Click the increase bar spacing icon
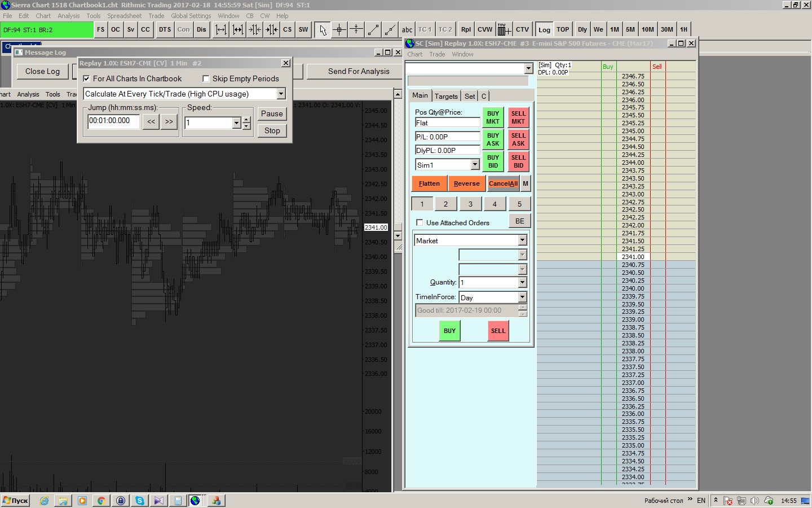812x508 pixels. pyautogui.click(x=221, y=30)
